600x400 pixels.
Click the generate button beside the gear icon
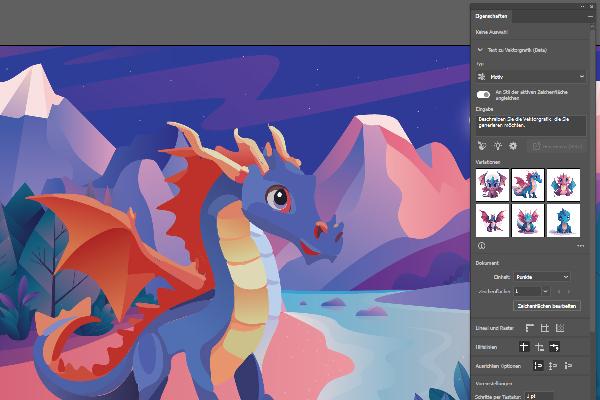point(557,146)
